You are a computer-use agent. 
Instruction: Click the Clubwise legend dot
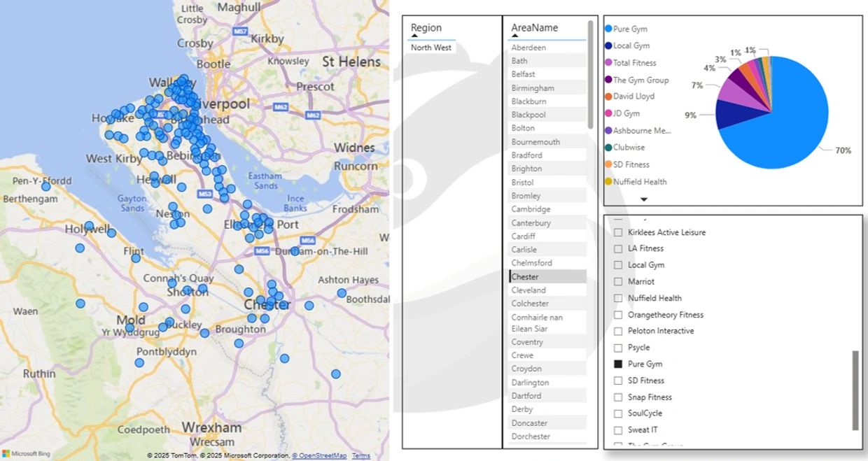608,148
